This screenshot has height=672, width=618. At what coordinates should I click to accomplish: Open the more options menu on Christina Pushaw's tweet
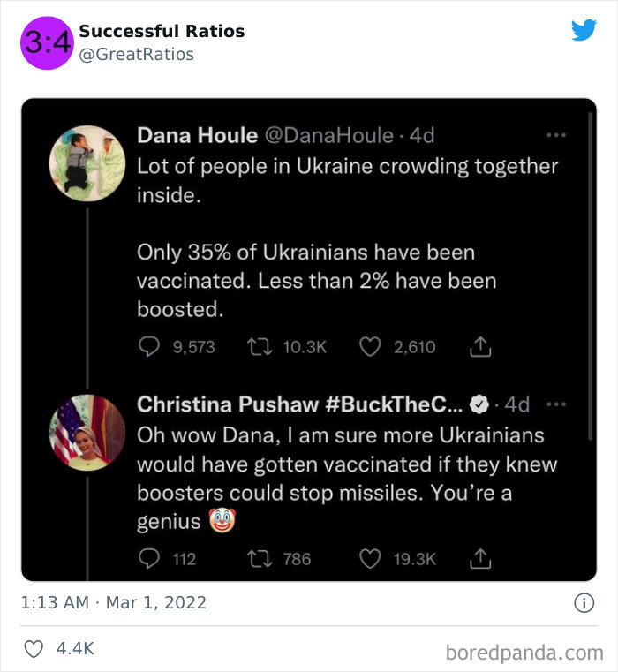555,404
